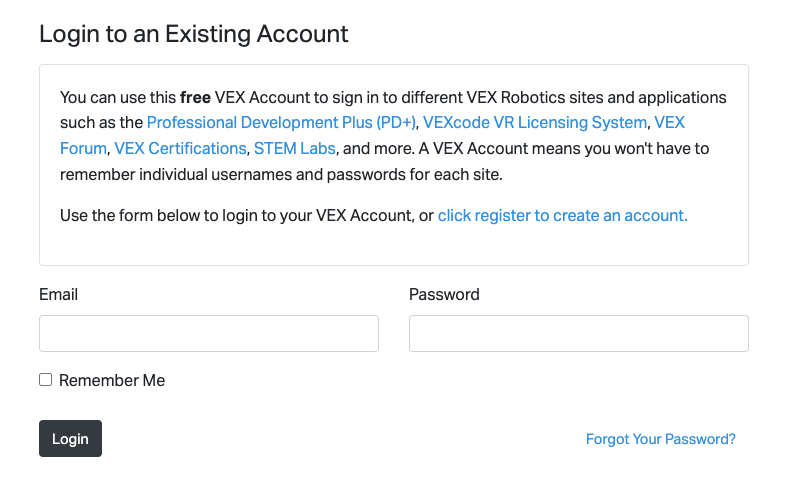The image size is (793, 487).
Task: Click the Email field label
Action: (58, 295)
